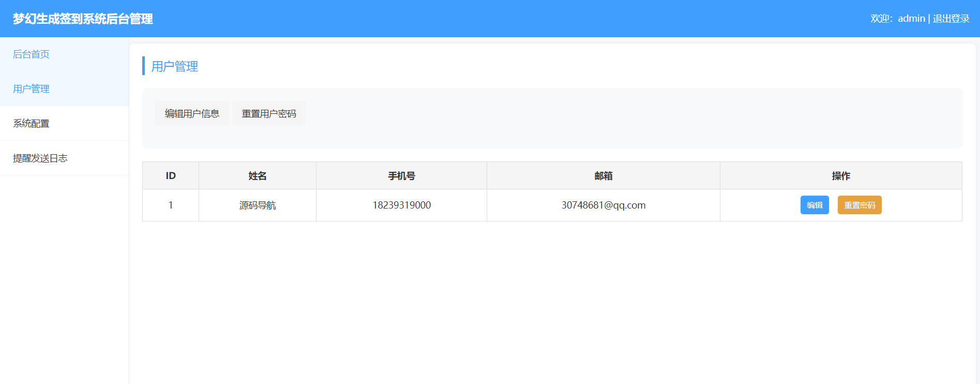Click the 手机号 column header

[x=401, y=176]
